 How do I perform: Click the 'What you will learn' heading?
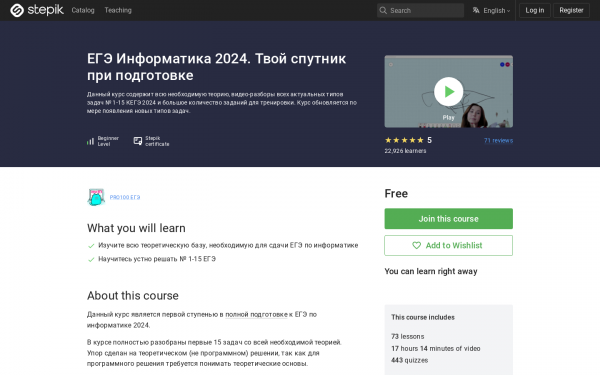click(x=136, y=228)
